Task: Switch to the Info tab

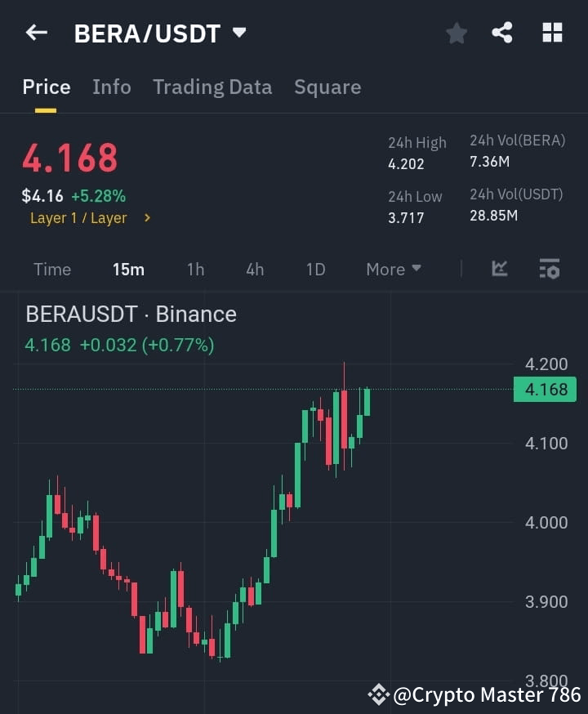Action: pos(111,87)
